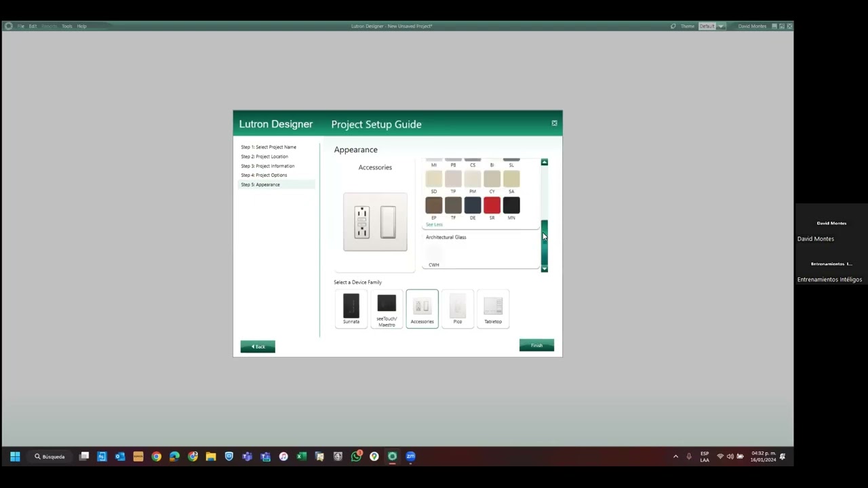
Task: Go to Step 2: Project Location
Action: tap(264, 157)
